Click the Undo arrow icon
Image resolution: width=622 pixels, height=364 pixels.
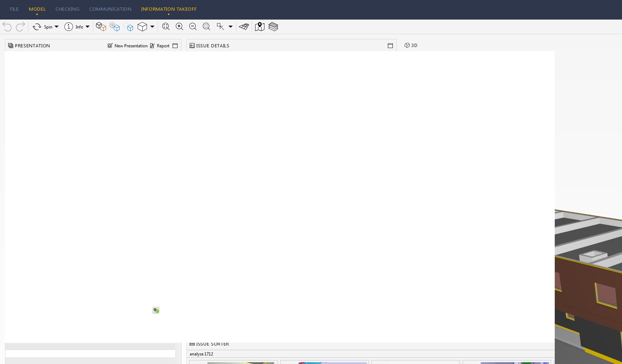coord(7,27)
